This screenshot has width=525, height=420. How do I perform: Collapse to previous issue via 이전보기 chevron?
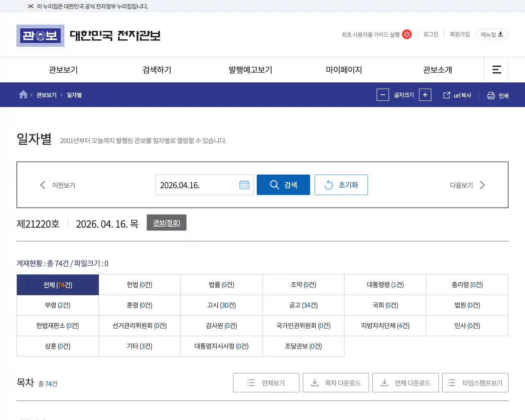pyautogui.click(x=43, y=185)
